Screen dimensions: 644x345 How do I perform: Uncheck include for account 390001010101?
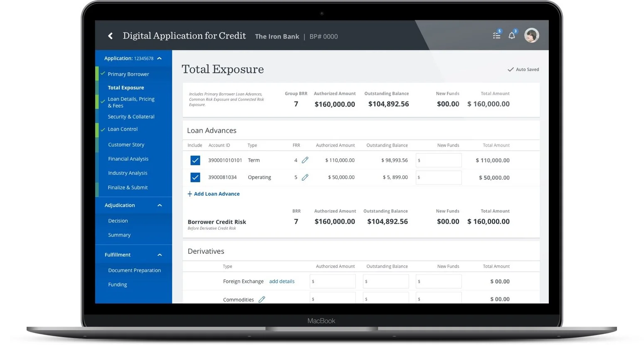pyautogui.click(x=195, y=160)
